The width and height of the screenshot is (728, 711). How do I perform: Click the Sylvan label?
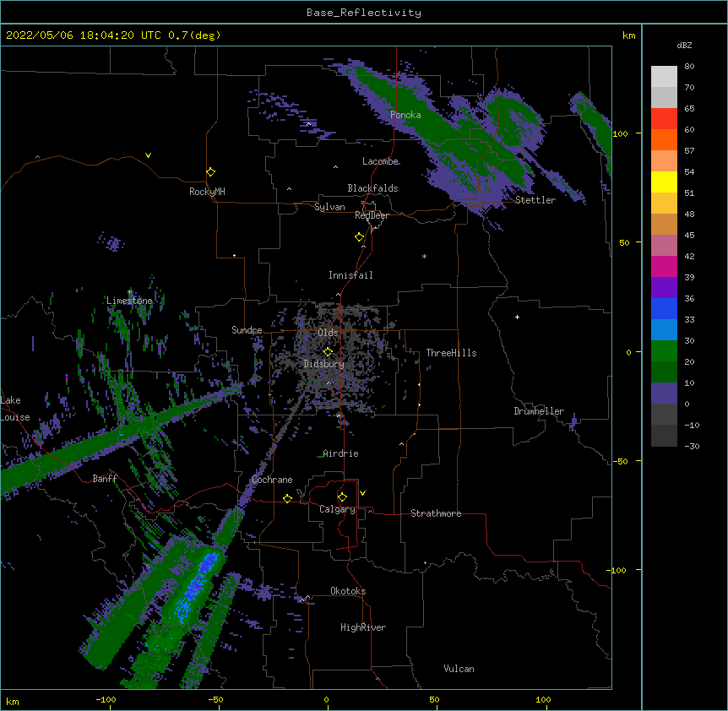tap(329, 207)
